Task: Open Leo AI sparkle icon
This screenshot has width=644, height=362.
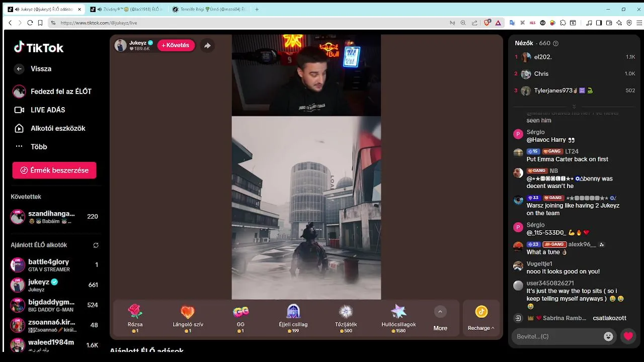Action: coord(619,23)
